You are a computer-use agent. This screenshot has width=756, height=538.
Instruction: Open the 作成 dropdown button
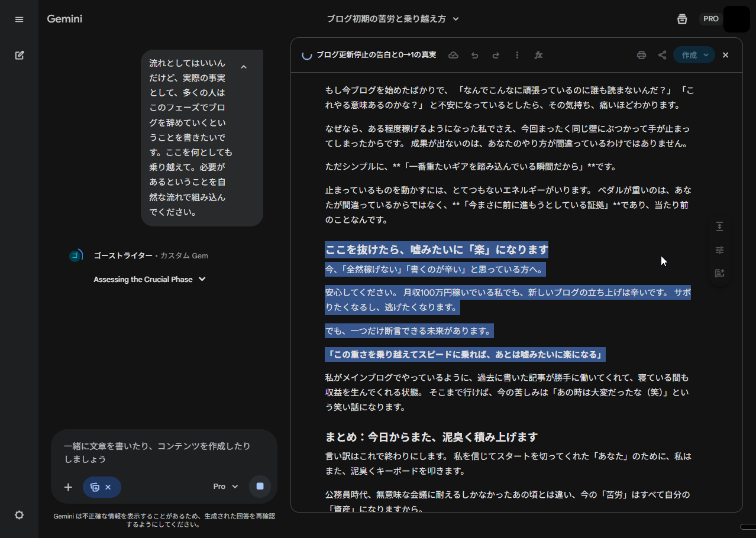[x=694, y=55]
